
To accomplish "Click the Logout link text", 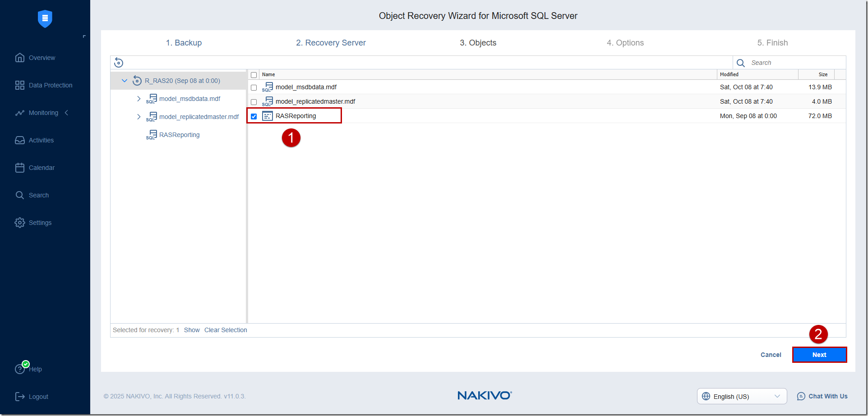I will (x=38, y=397).
